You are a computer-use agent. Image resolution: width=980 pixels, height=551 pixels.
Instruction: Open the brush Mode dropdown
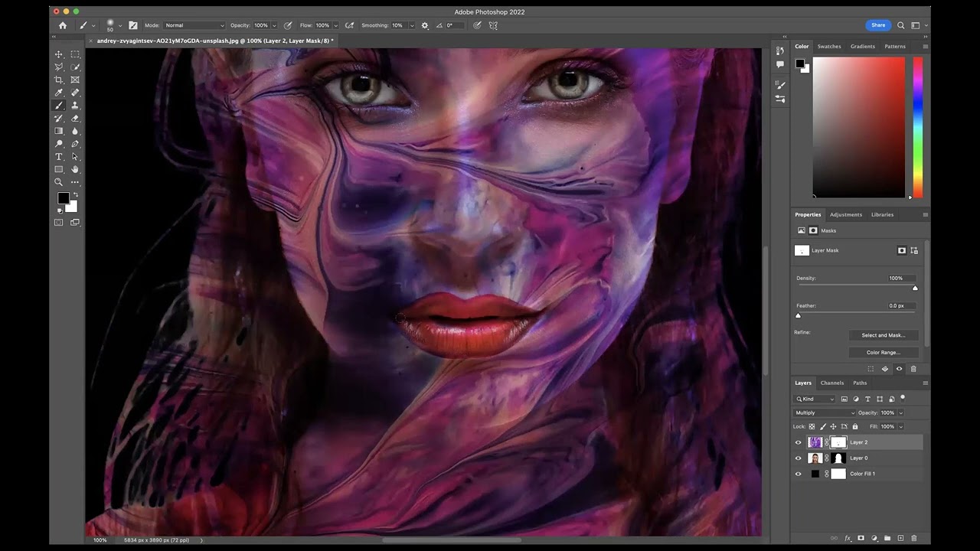point(194,25)
